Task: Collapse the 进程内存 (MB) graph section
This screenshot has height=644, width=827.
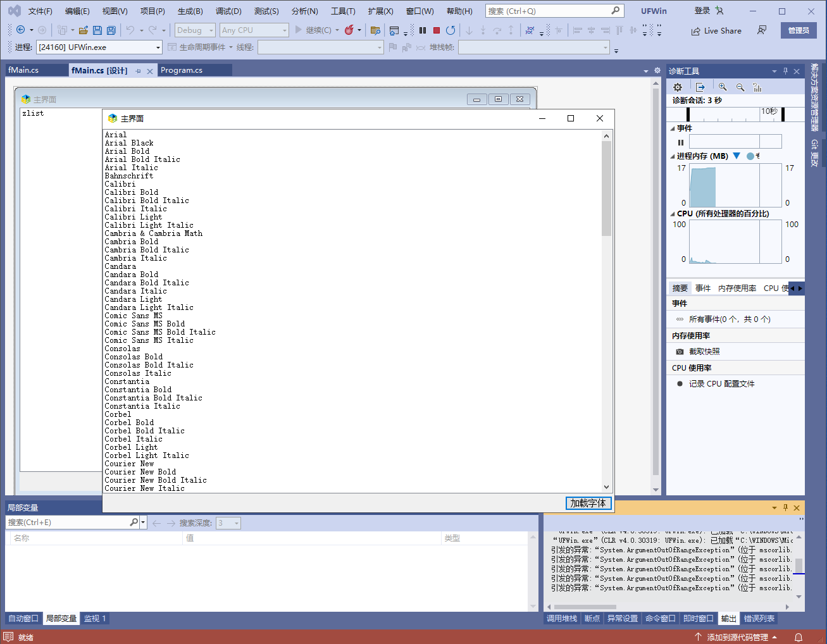Action: tap(673, 156)
